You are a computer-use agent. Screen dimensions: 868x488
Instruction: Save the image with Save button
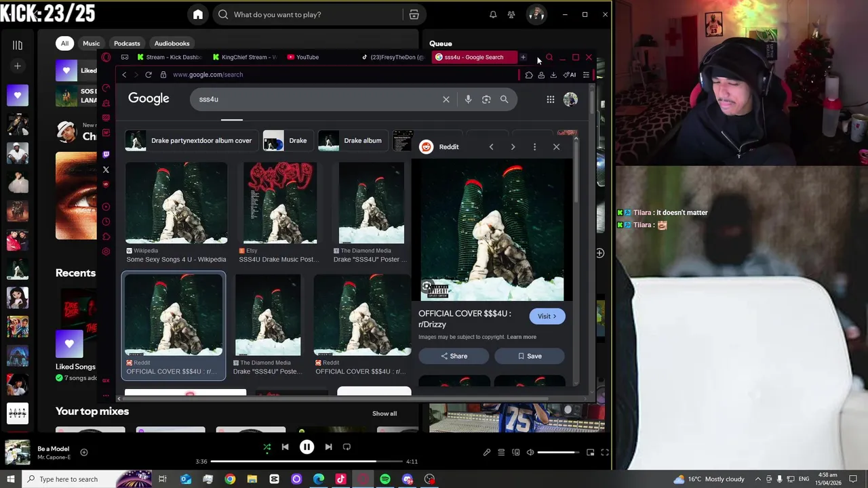(530, 356)
